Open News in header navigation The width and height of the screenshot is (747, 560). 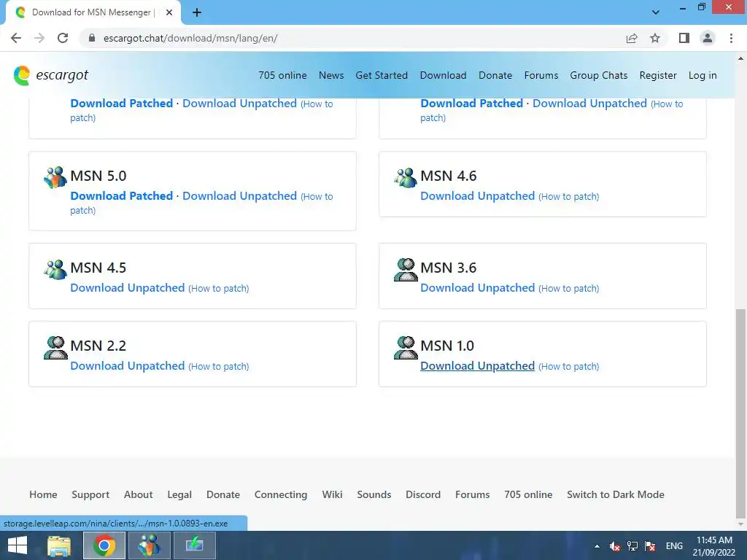pyautogui.click(x=331, y=75)
